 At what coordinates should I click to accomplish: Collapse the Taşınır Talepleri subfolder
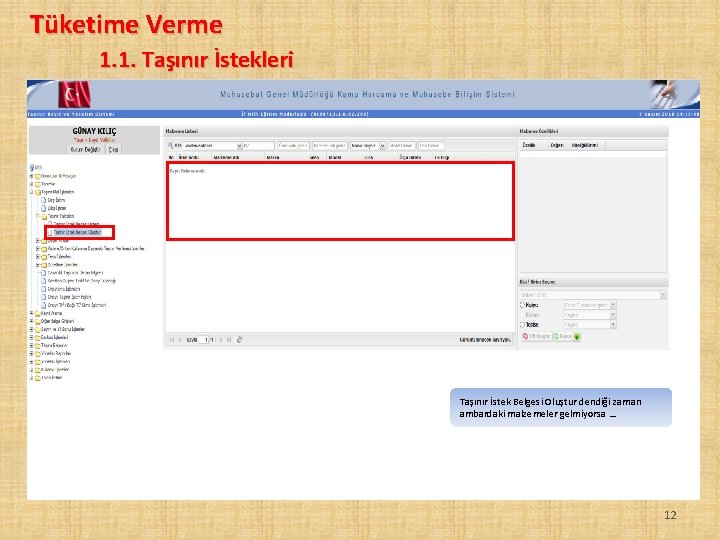[x=38, y=216]
